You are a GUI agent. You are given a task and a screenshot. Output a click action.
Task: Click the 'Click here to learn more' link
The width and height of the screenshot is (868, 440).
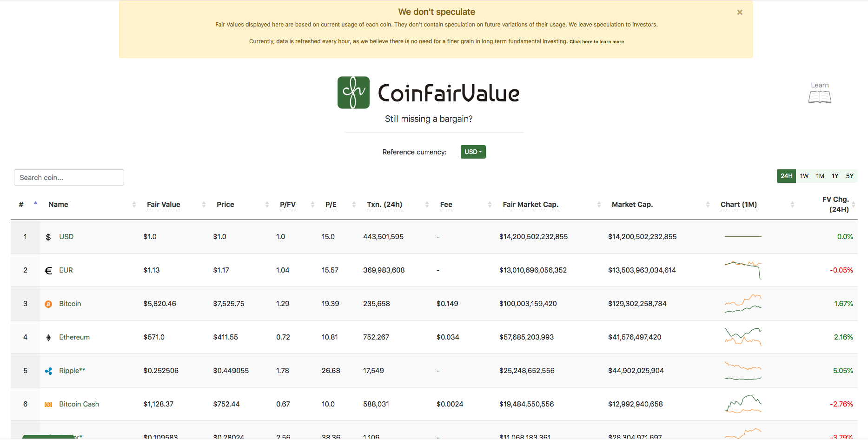click(x=596, y=42)
